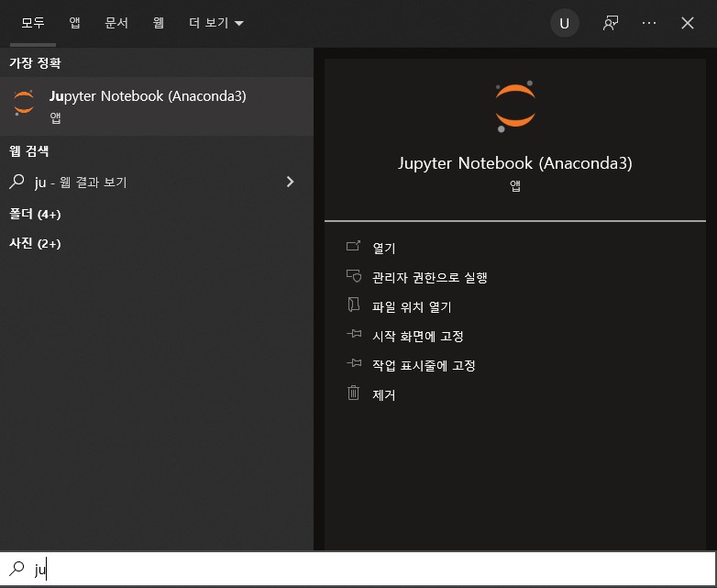Choose 제거 to uninstall
Image resolution: width=717 pixels, height=588 pixels.
pos(383,394)
